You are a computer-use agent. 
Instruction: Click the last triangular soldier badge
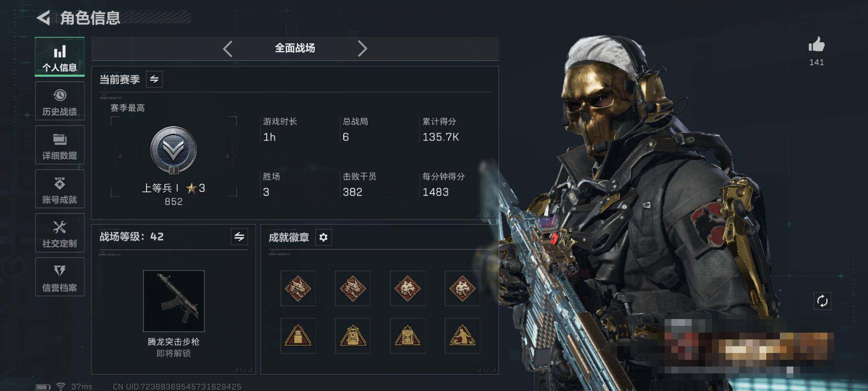coord(462,336)
